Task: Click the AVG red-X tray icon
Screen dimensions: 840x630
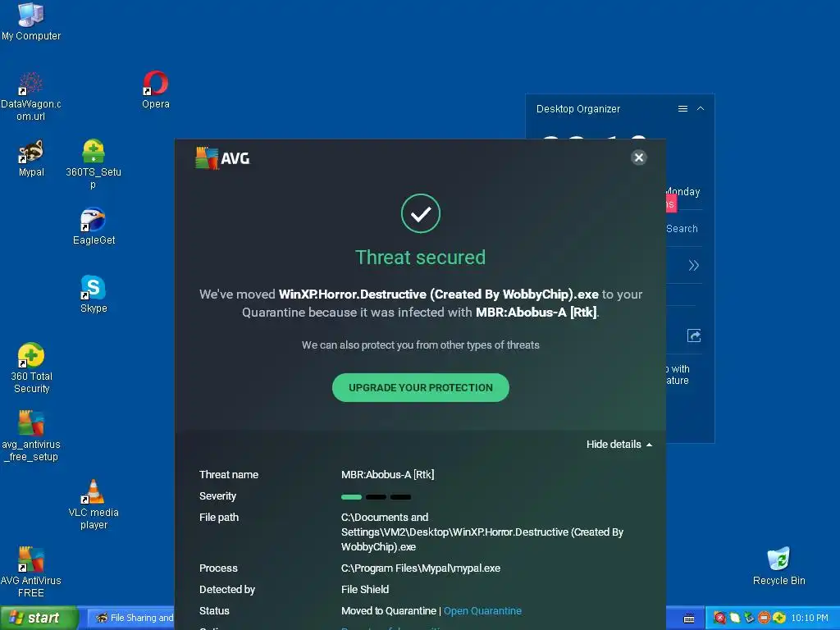Action: [x=720, y=618]
